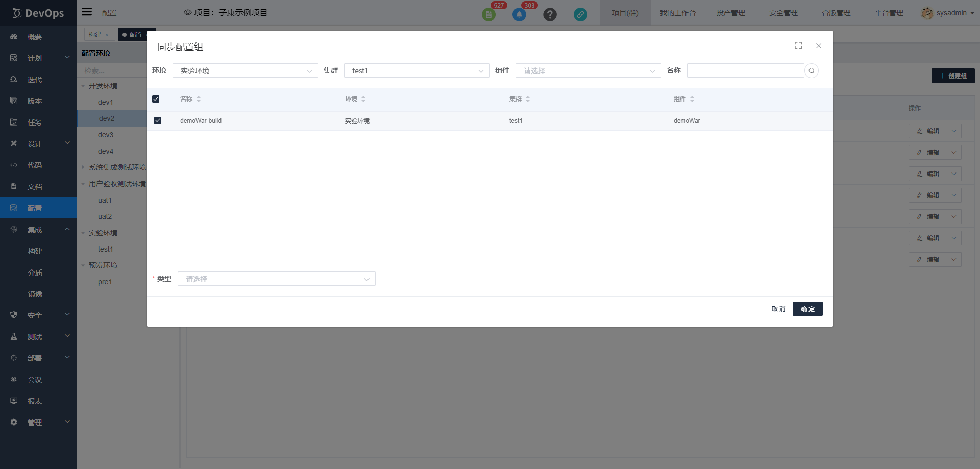Screen dimensions: 980x469
Task: Select pre1 in the environment tree
Action: point(105,282)
